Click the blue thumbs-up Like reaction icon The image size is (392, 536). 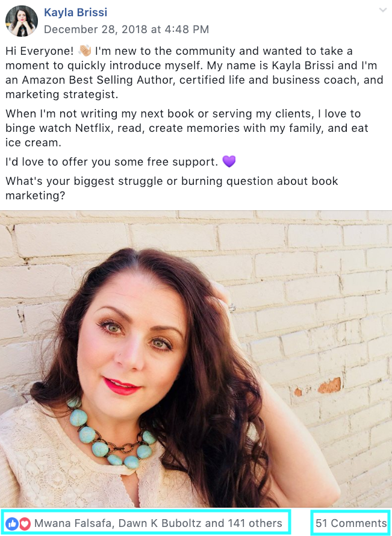click(11, 524)
